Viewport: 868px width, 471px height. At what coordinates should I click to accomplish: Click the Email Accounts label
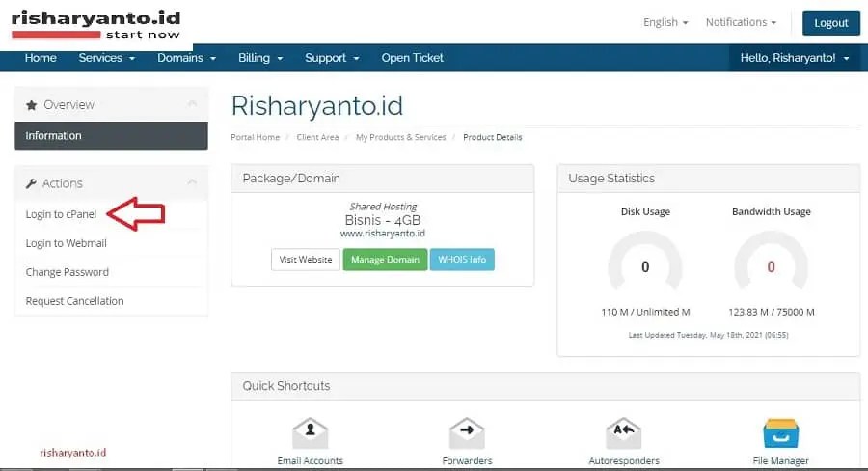point(310,461)
